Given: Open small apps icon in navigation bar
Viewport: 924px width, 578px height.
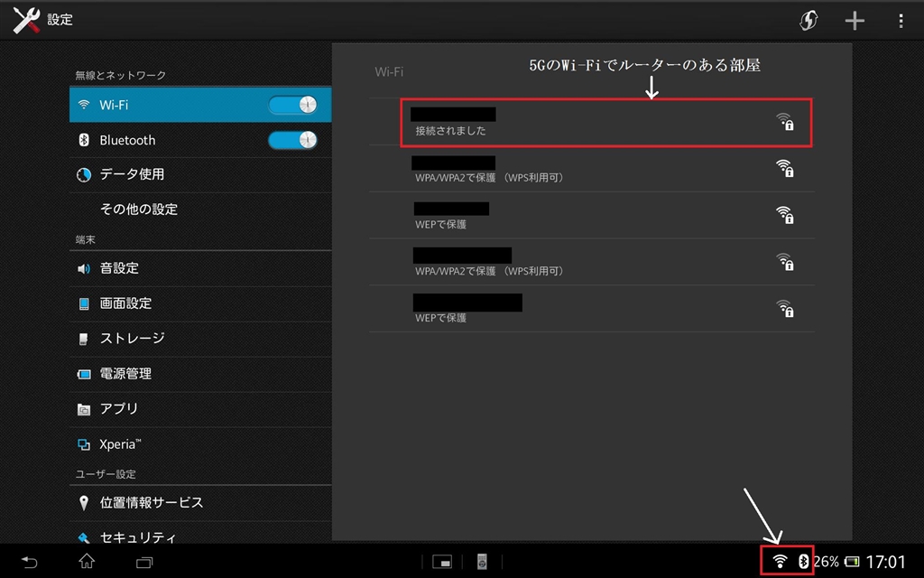Looking at the screenshot, I should tap(442, 562).
